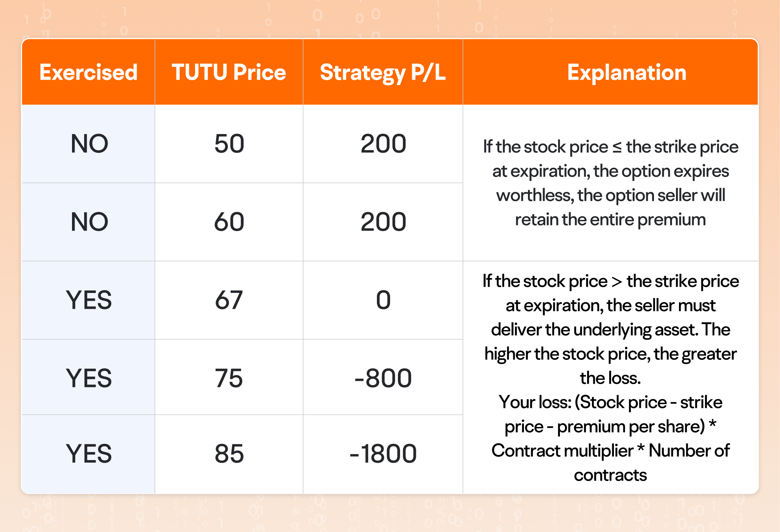The height and width of the screenshot is (532, 780).
Task: Select the TUTU price cell showing 75
Action: tap(229, 378)
